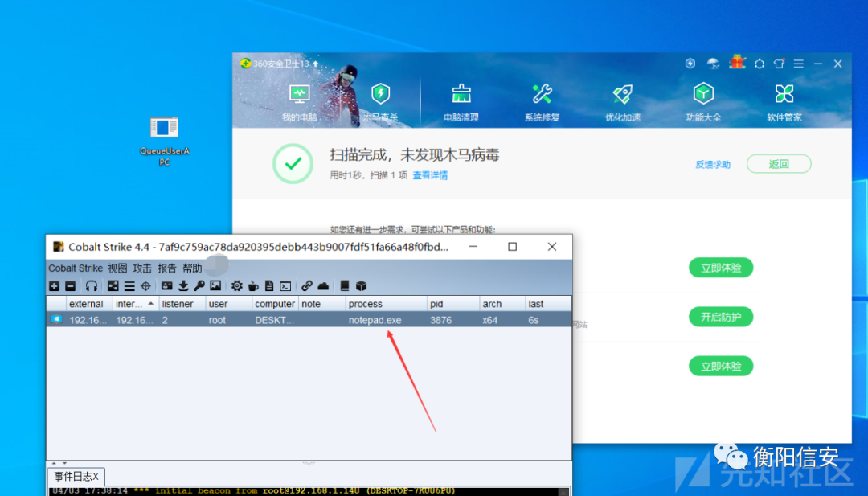The height and width of the screenshot is (496, 868).
Task: Open Downloads via the download arrow icon
Action: pos(183,285)
